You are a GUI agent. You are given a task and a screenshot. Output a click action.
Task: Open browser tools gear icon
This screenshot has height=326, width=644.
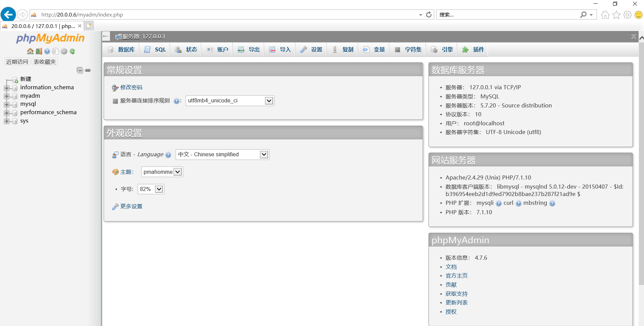point(628,15)
